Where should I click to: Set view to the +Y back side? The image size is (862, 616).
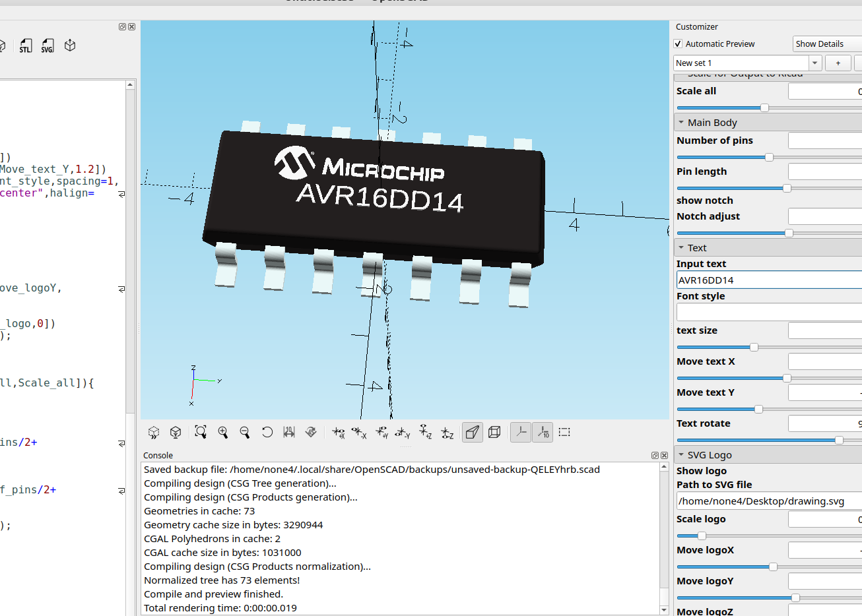tap(382, 432)
